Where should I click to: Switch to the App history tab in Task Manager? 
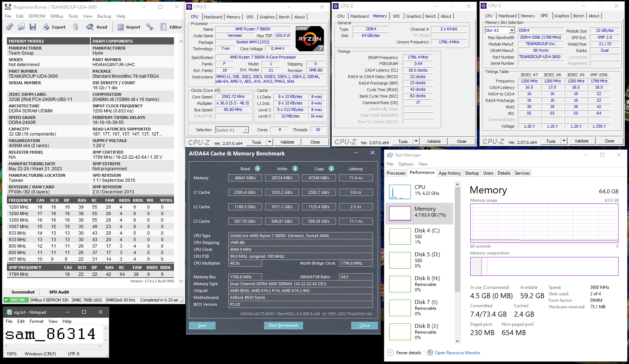(450, 173)
